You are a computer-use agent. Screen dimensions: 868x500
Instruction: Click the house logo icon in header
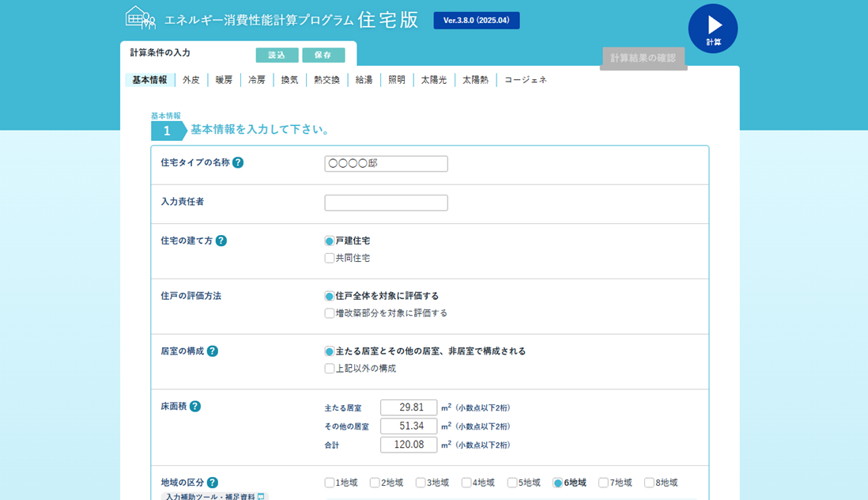pyautogui.click(x=140, y=17)
